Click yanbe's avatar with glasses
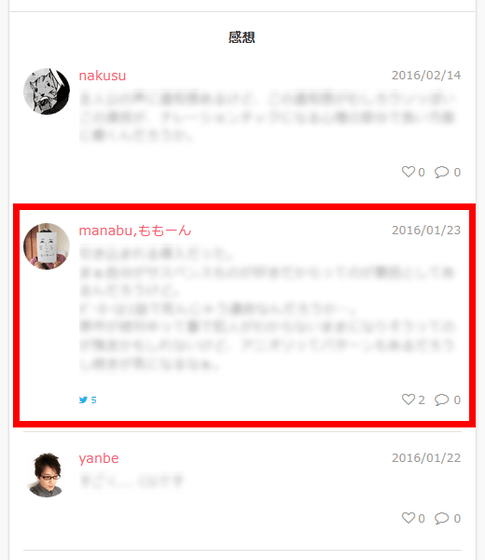485x560 pixels. pyautogui.click(x=46, y=474)
